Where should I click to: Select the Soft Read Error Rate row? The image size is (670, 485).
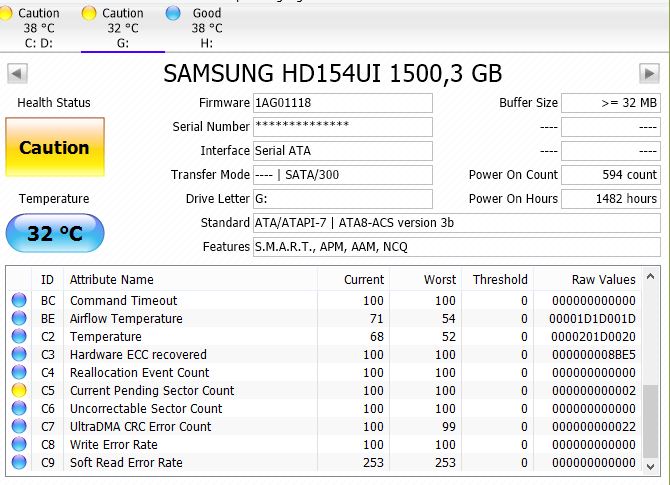pyautogui.click(x=323, y=462)
